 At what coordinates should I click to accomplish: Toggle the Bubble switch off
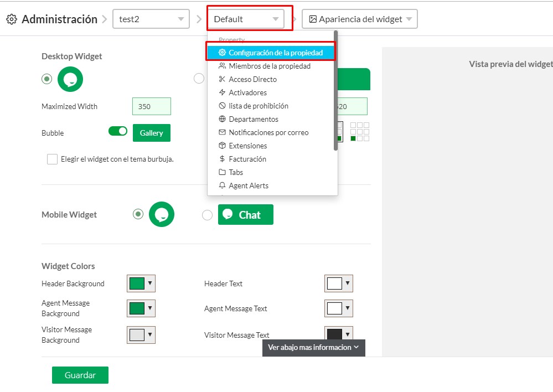click(117, 131)
